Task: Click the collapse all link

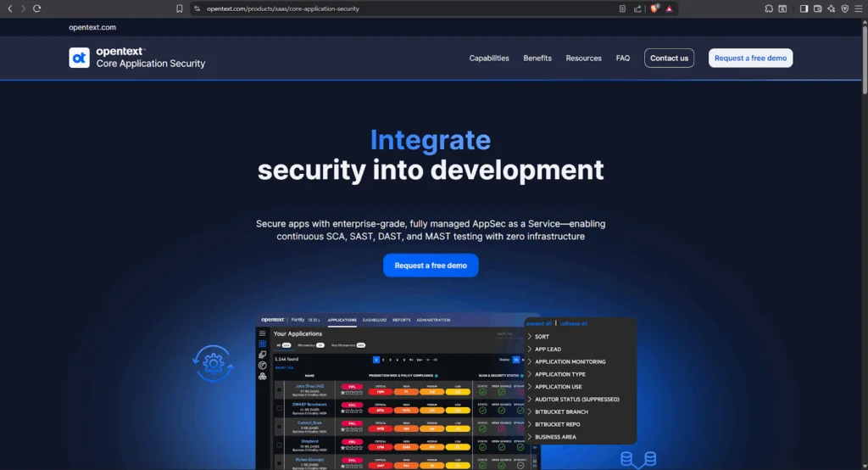Action: coord(574,323)
